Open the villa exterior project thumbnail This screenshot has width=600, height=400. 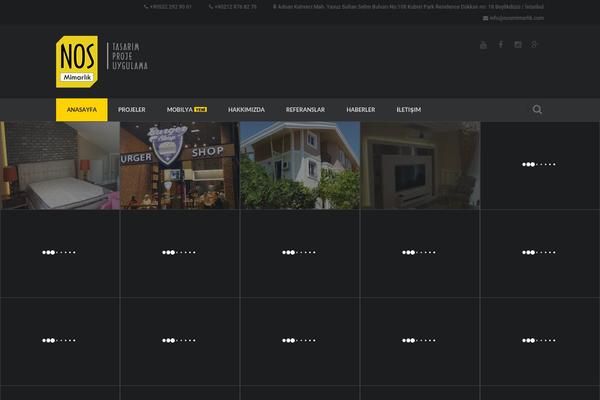(300, 165)
